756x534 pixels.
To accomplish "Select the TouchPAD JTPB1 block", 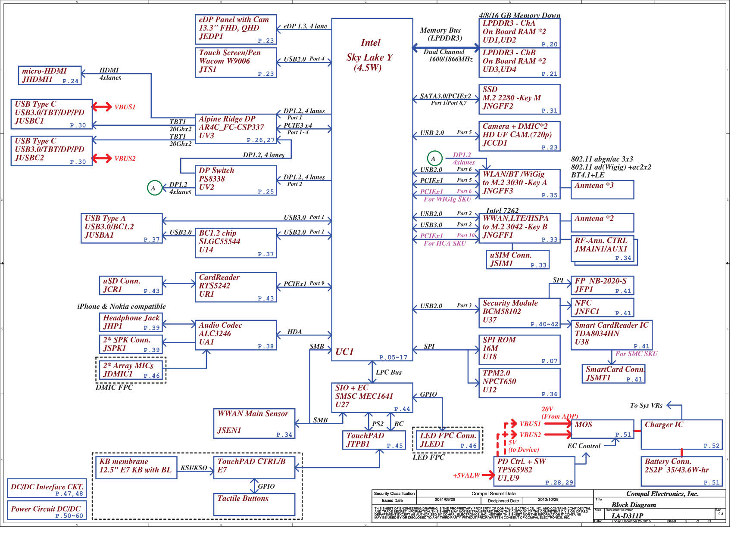I will (374, 440).
